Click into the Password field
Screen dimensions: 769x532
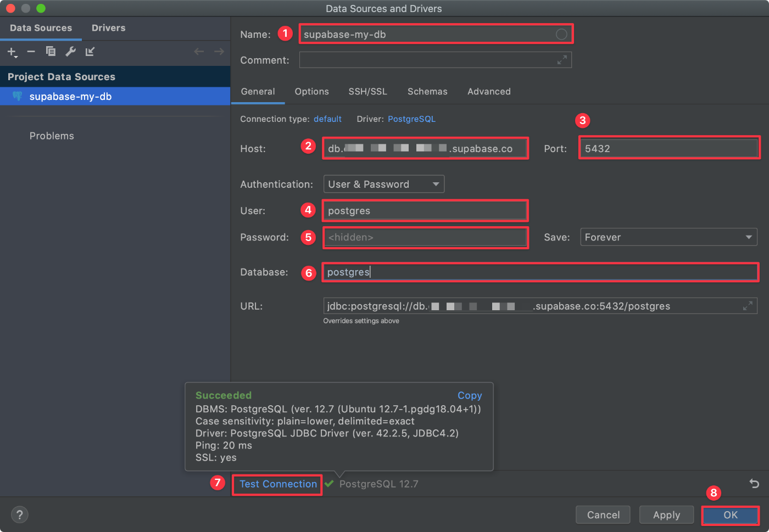pos(425,237)
